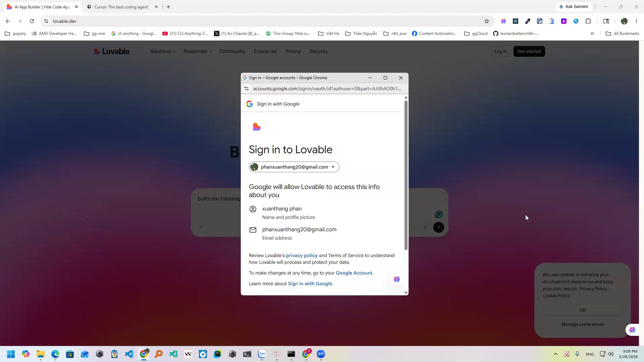Screen dimensions: 644x362
Task: Open the Search tabs icon in Chrome toolbar
Action: [x=606, y=21]
